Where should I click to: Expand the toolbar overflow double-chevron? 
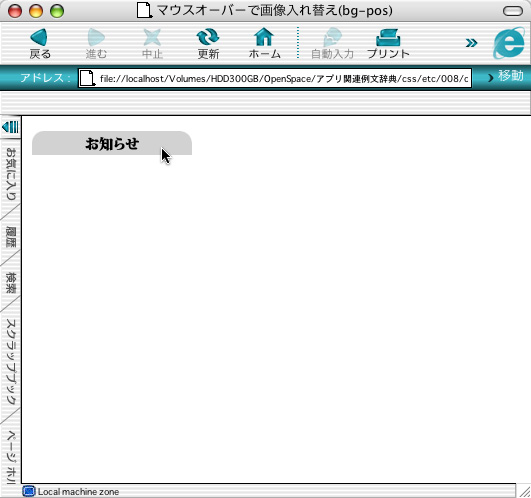[x=471, y=43]
